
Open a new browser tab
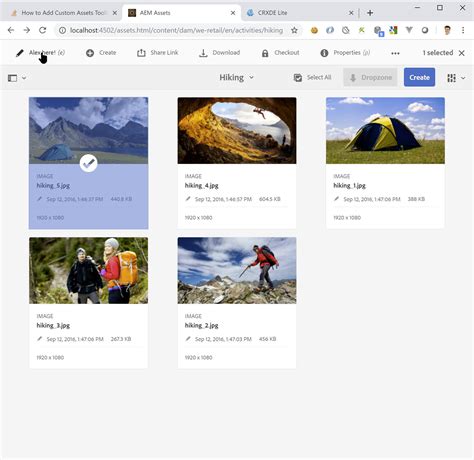[370, 13]
